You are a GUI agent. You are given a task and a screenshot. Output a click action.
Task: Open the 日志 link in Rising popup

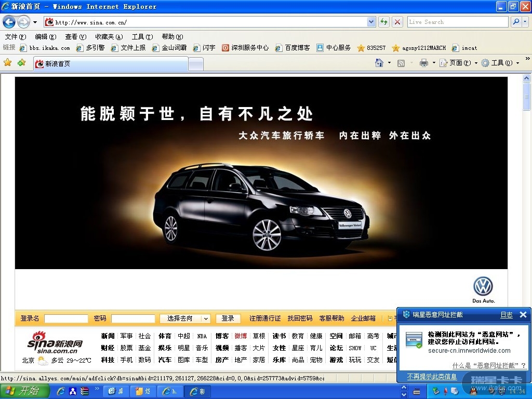click(506, 314)
